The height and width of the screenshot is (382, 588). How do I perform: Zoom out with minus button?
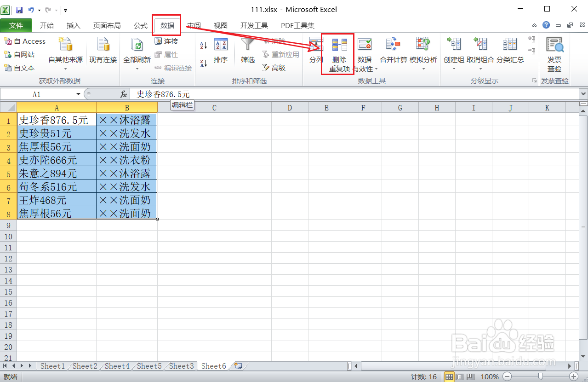pos(506,377)
